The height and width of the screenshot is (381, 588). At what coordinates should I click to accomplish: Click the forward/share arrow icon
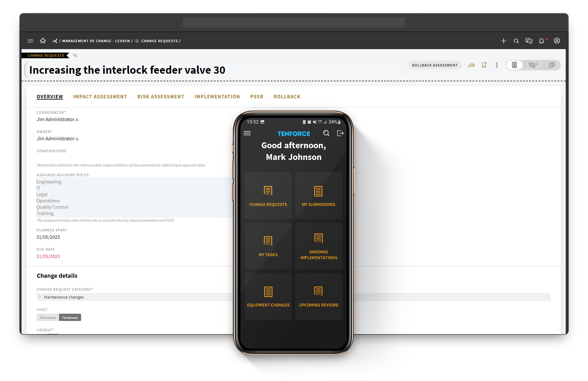pos(471,65)
